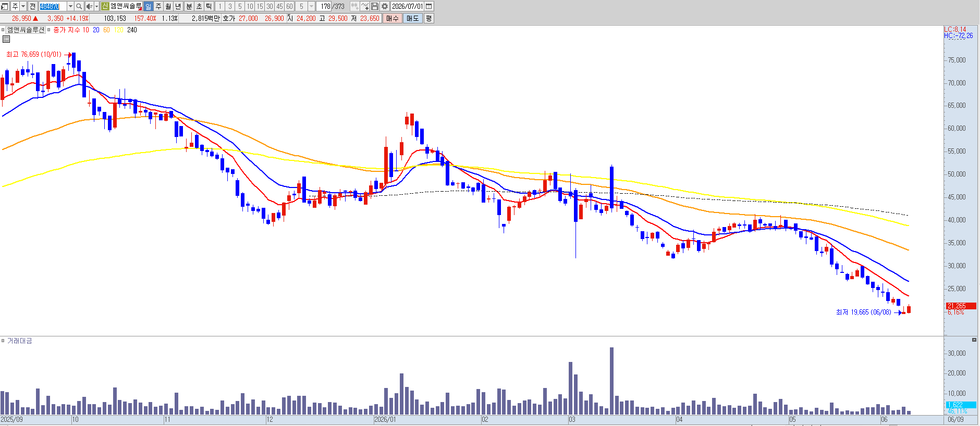Switch to 분 minute chart period
The height and width of the screenshot is (426, 980).
[x=189, y=6]
